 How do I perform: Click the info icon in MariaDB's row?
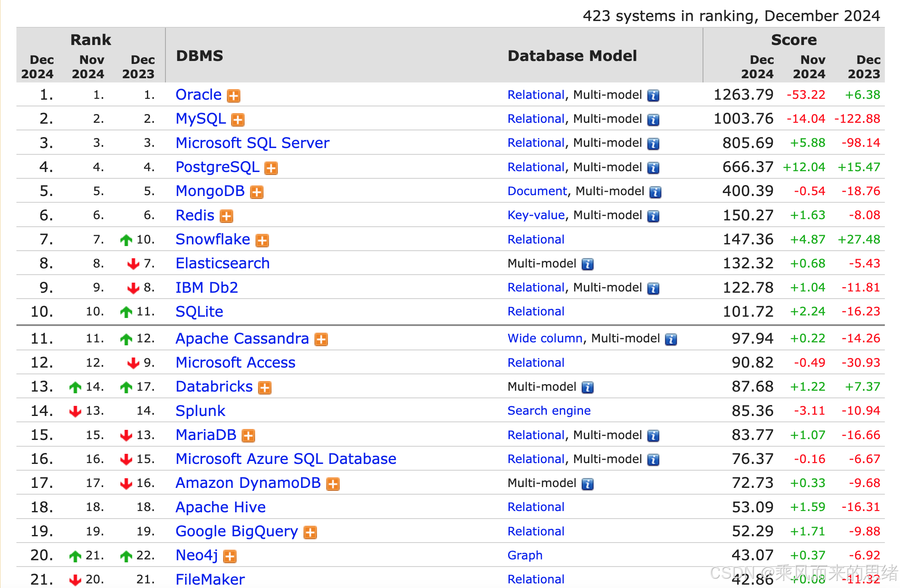pos(653,436)
